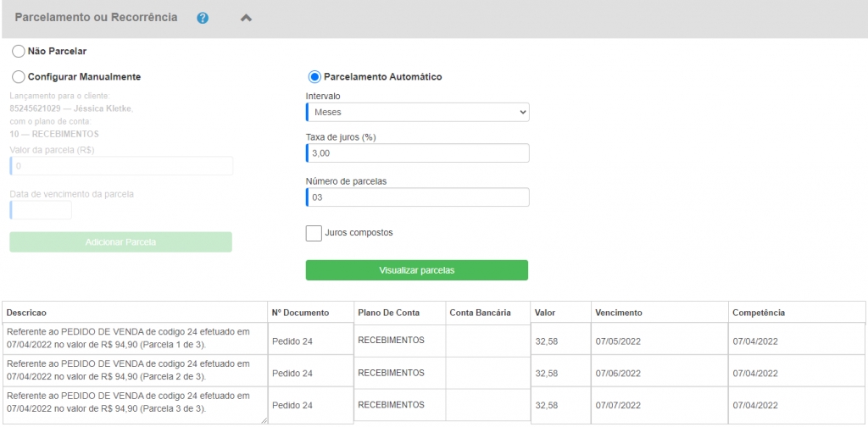Click the blue help question mark icon

(203, 18)
